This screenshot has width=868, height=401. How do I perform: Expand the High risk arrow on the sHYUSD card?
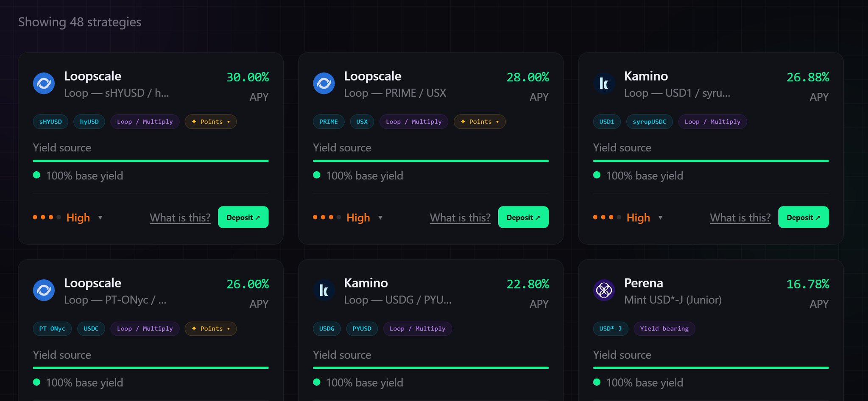point(100,218)
